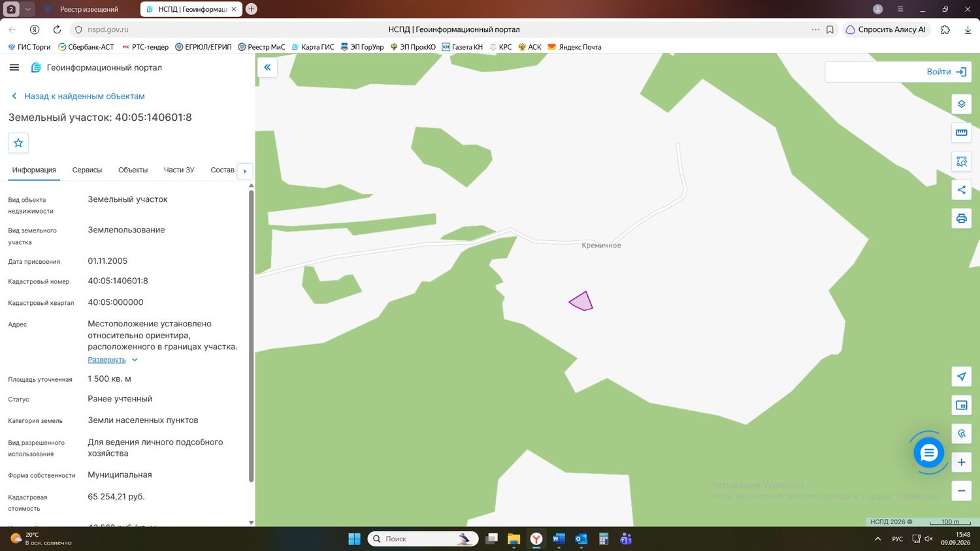The width and height of the screenshot is (980, 551).
Task: Open the chat support bubble
Action: click(928, 452)
